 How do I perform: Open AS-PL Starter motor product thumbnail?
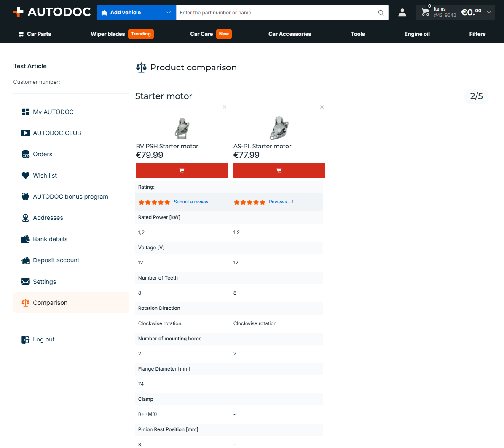click(279, 128)
